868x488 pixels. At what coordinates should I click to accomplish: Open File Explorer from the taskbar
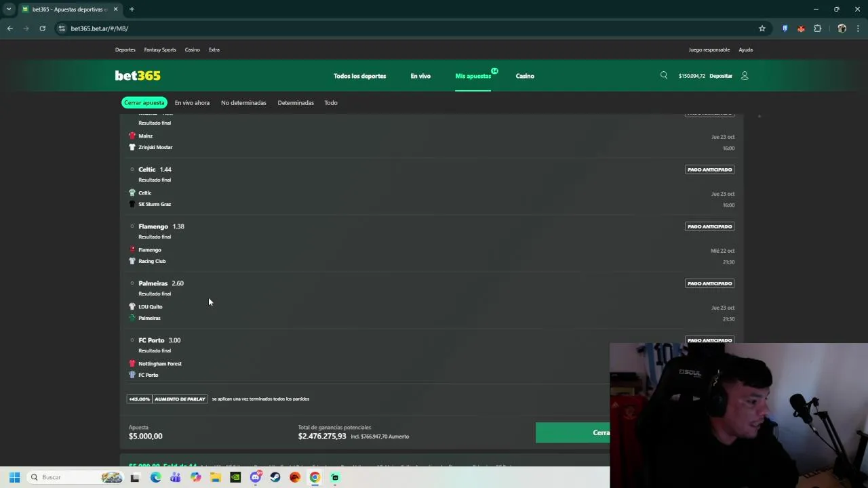click(216, 477)
